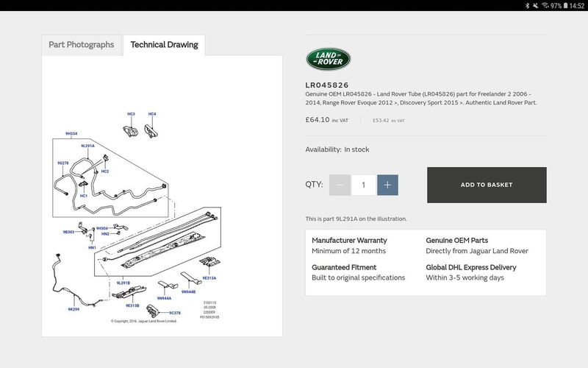Click the Jaguar Land Rover copyright notice

[x=143, y=321]
